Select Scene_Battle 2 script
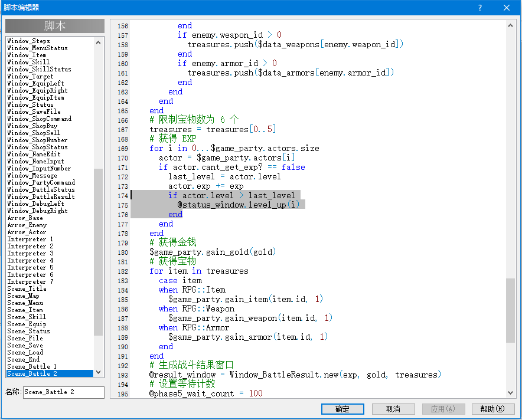The height and width of the screenshot is (420, 522). tap(50, 374)
